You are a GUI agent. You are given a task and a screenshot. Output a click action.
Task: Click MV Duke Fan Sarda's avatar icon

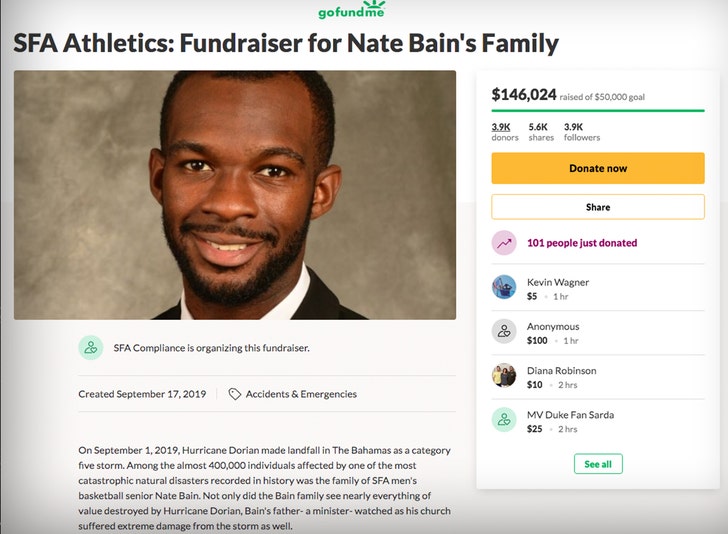[504, 420]
